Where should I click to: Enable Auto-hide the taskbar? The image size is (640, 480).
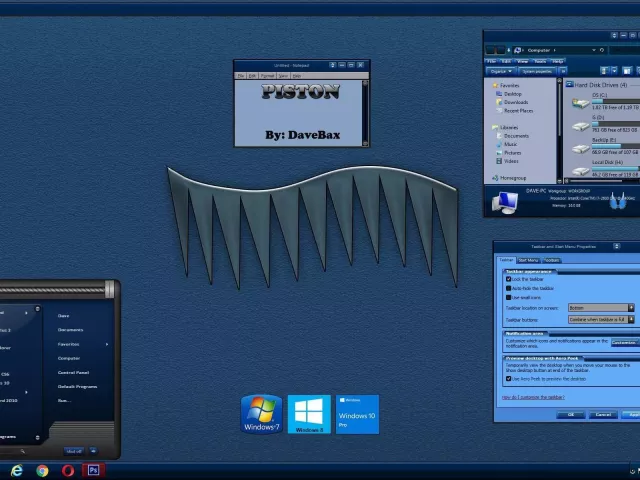coord(509,288)
